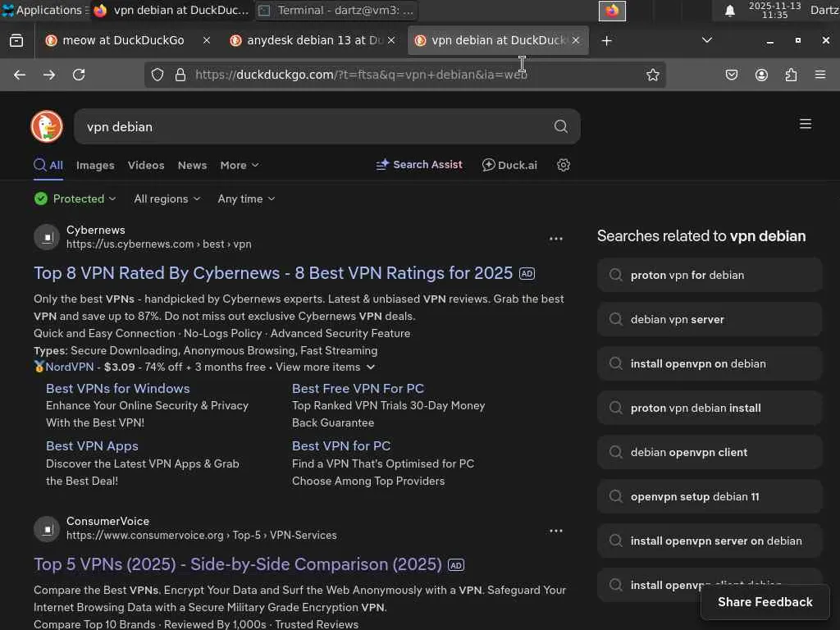840x630 pixels.
Task: Select Images results tab
Action: pos(95,166)
